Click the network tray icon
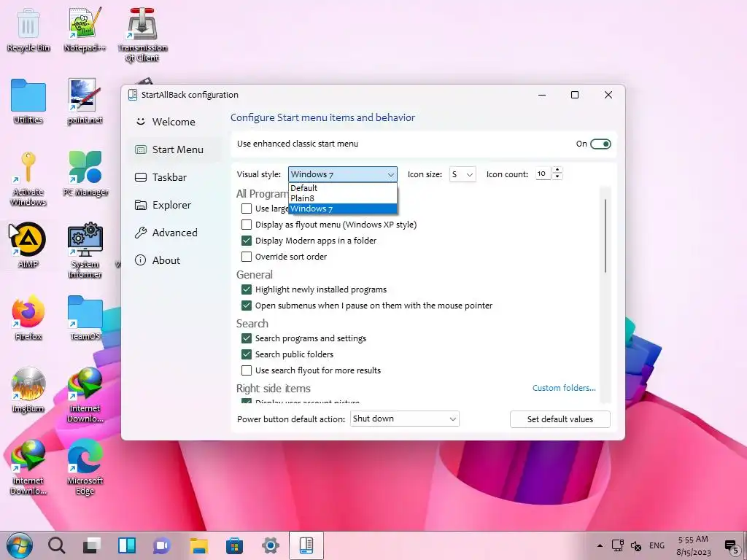Viewport: 747px width, 560px height. coord(617,545)
